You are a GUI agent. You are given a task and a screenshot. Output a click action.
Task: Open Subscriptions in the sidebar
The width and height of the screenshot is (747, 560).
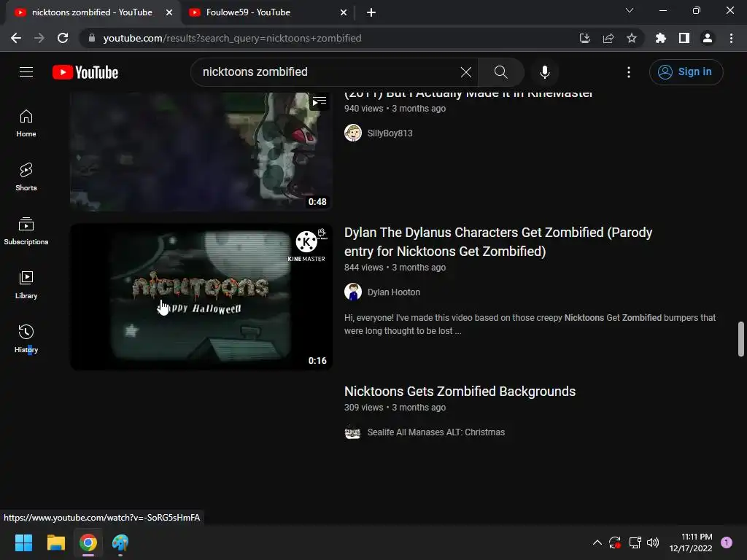point(26,231)
